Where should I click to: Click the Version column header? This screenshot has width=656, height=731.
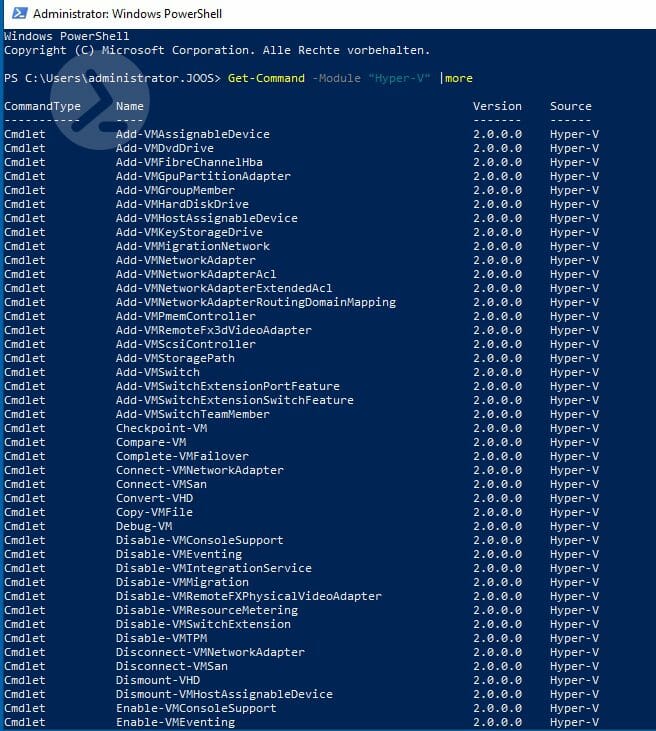pos(497,106)
